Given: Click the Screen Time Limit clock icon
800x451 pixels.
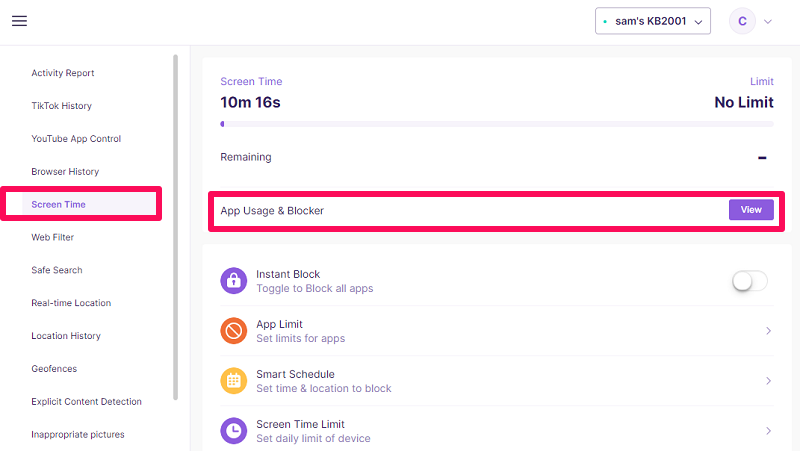Looking at the screenshot, I should (x=233, y=431).
